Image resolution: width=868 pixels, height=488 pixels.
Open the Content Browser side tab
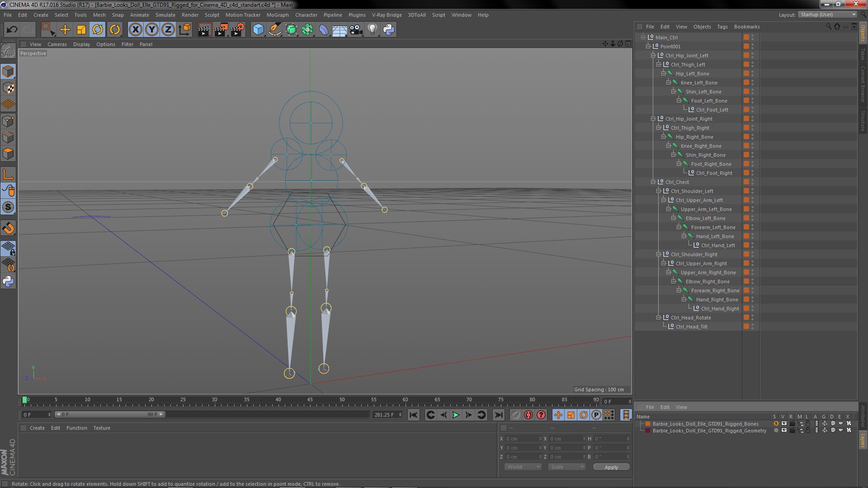point(863,84)
